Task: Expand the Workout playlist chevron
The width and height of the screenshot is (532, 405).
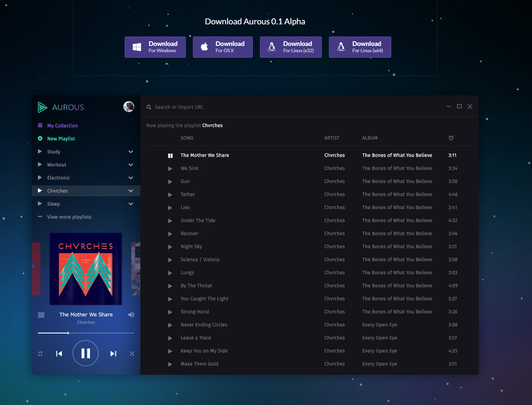Action: click(x=131, y=165)
